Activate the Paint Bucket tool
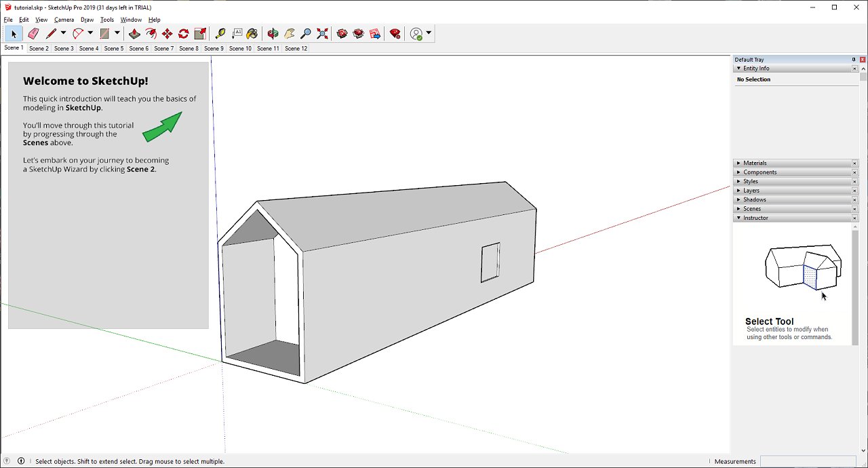The width and height of the screenshot is (868, 468). tap(252, 34)
